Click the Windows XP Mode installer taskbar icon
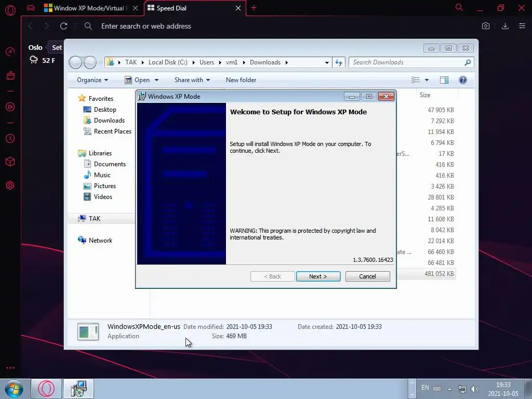 [x=78, y=389]
